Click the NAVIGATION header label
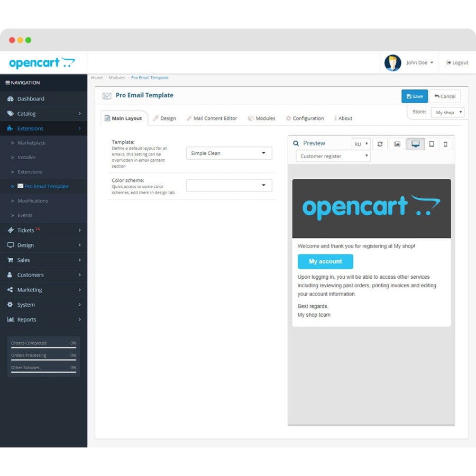This screenshot has height=476, width=476. click(x=25, y=83)
